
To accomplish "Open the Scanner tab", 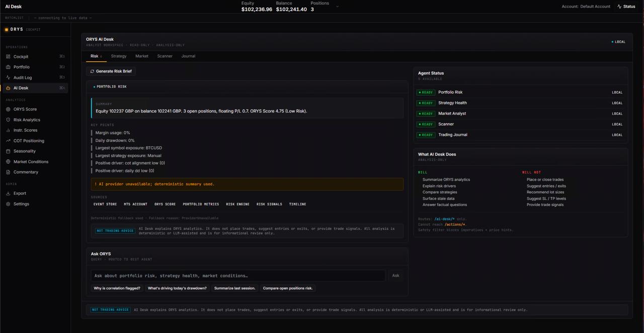I will [x=165, y=56].
